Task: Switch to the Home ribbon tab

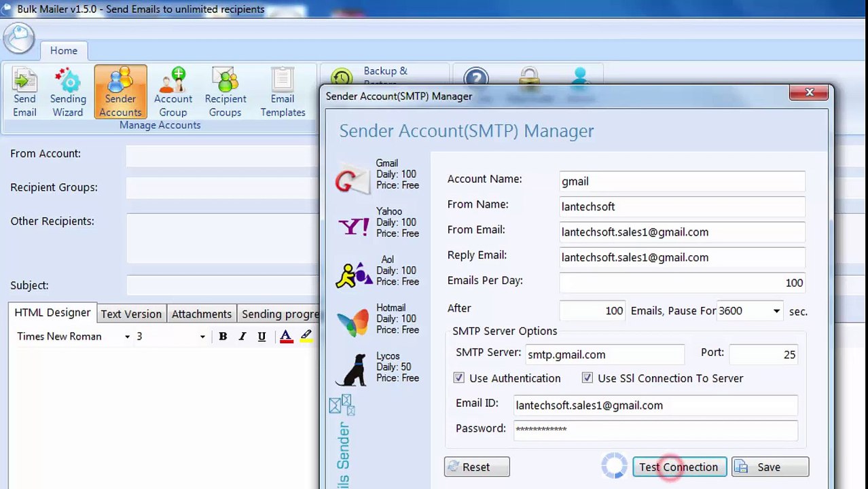Action: (x=64, y=50)
